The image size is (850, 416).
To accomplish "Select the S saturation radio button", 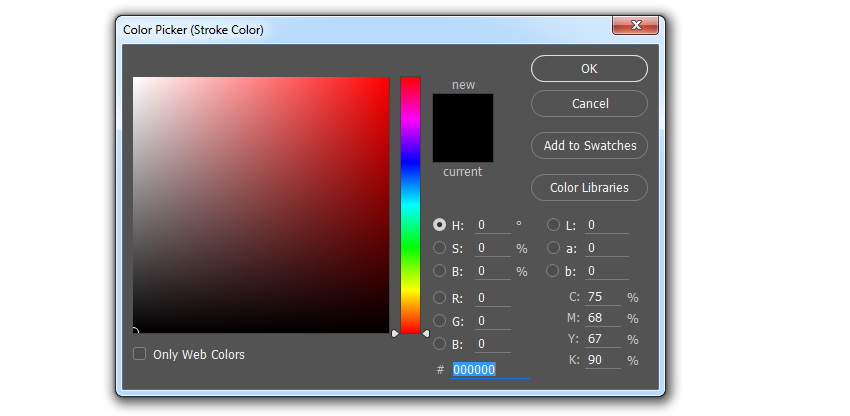I will [x=440, y=248].
